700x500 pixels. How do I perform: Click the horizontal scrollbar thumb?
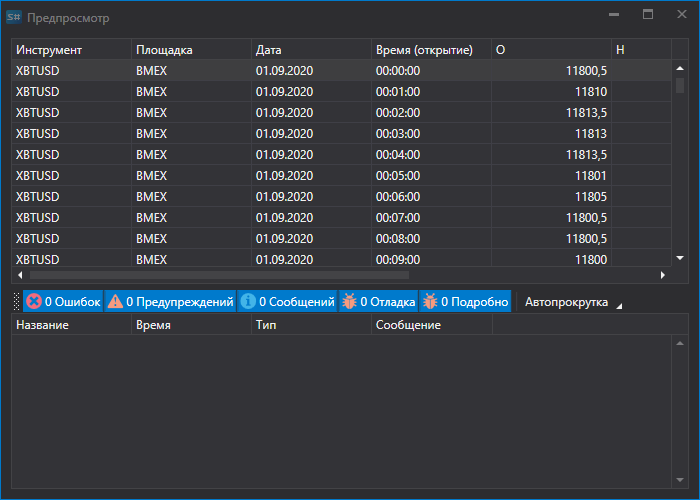[x=219, y=275]
